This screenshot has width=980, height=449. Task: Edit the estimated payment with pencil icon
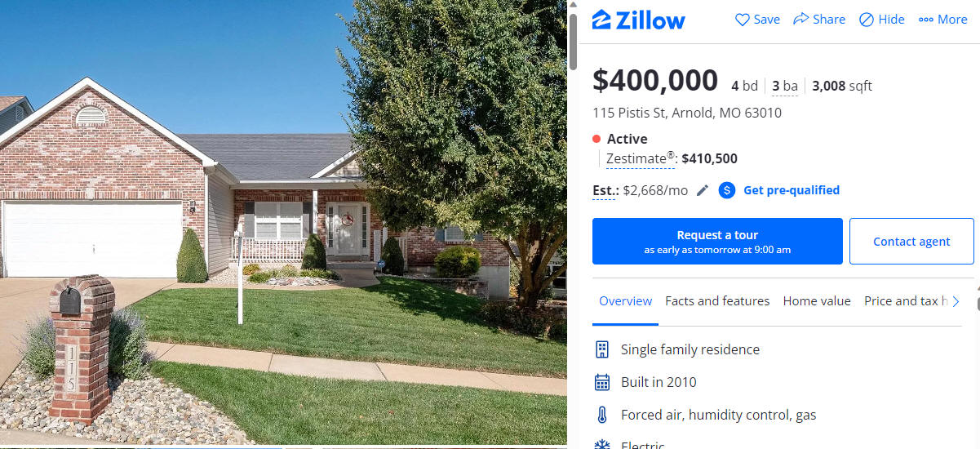(703, 190)
